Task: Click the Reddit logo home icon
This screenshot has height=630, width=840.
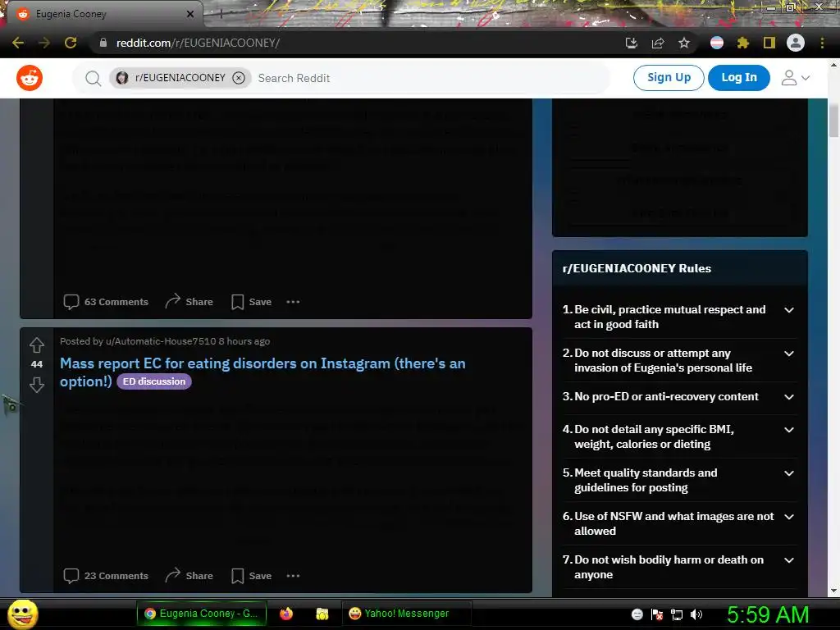Action: tap(30, 78)
